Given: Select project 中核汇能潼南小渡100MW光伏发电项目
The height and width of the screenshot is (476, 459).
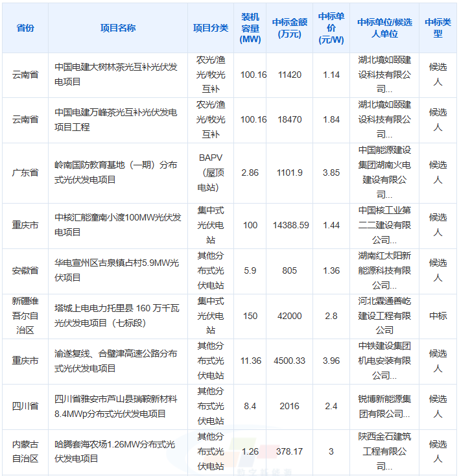Looking at the screenshot, I should 118,225.
